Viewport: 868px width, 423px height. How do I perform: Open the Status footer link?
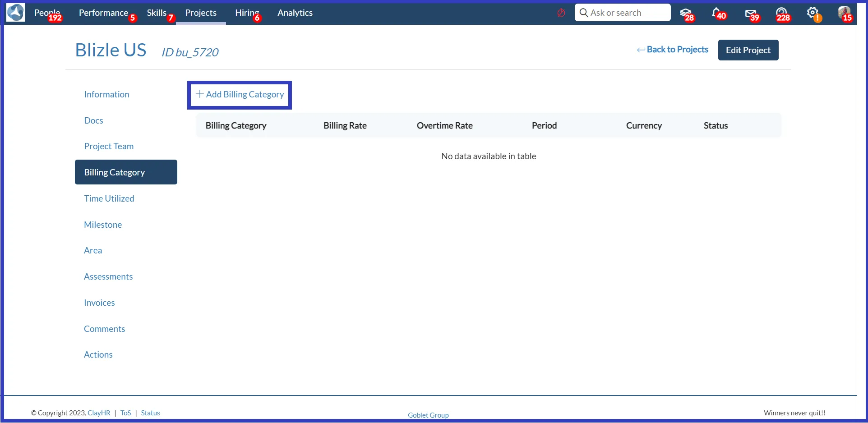tap(150, 413)
